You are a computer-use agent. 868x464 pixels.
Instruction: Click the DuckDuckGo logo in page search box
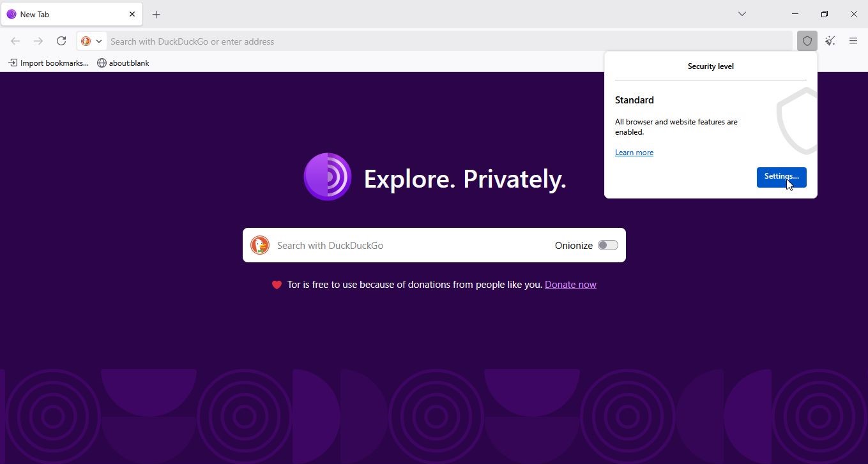click(x=260, y=245)
